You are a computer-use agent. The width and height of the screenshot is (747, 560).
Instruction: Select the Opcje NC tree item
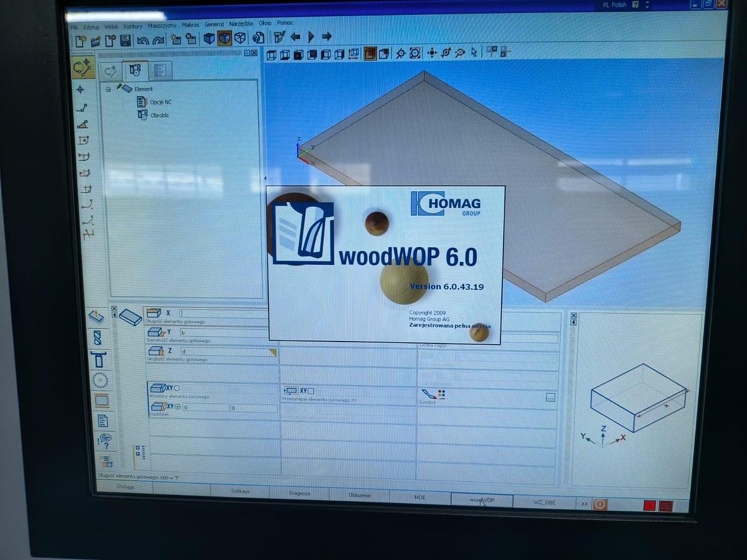(161, 102)
